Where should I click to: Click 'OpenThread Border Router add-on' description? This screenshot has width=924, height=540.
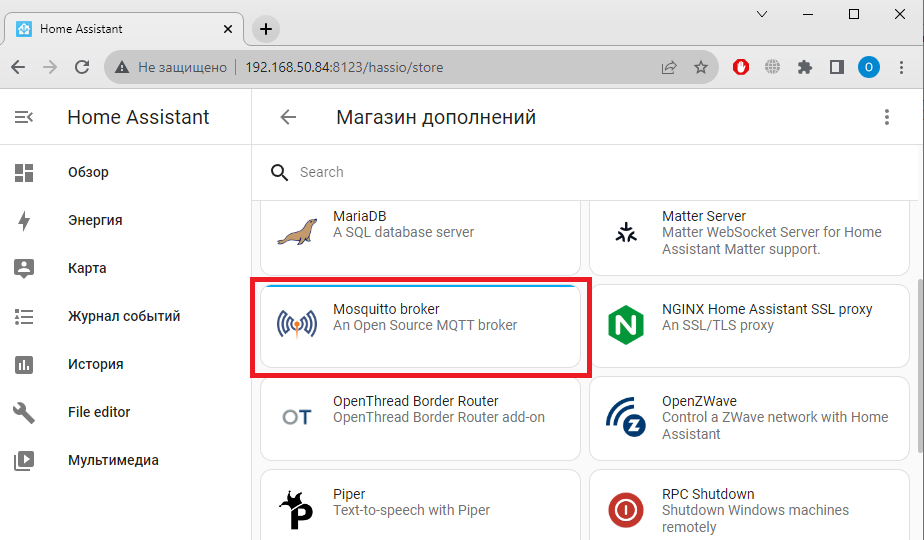tap(438, 417)
